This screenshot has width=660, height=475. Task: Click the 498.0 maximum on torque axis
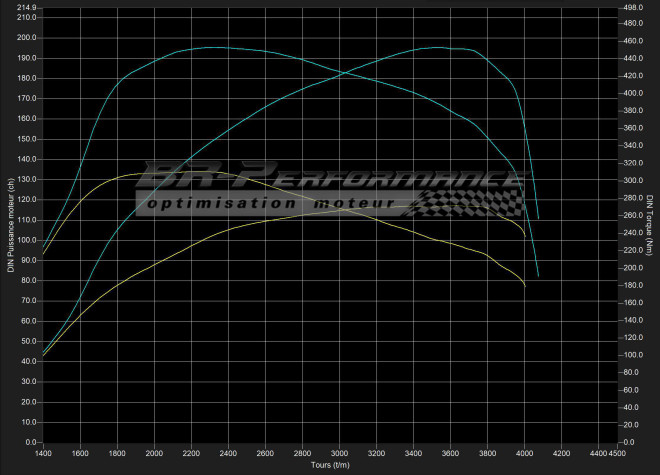point(632,8)
